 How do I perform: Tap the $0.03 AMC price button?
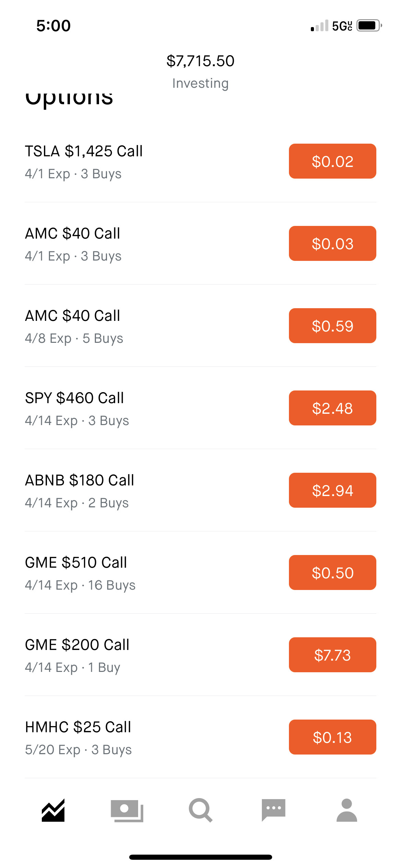332,243
